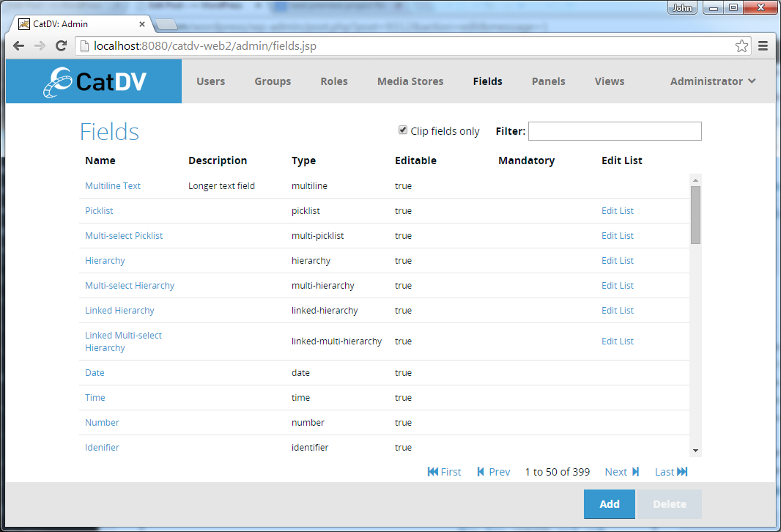Click the scrollbar down arrow
The height and width of the screenshot is (532, 781).
click(695, 451)
